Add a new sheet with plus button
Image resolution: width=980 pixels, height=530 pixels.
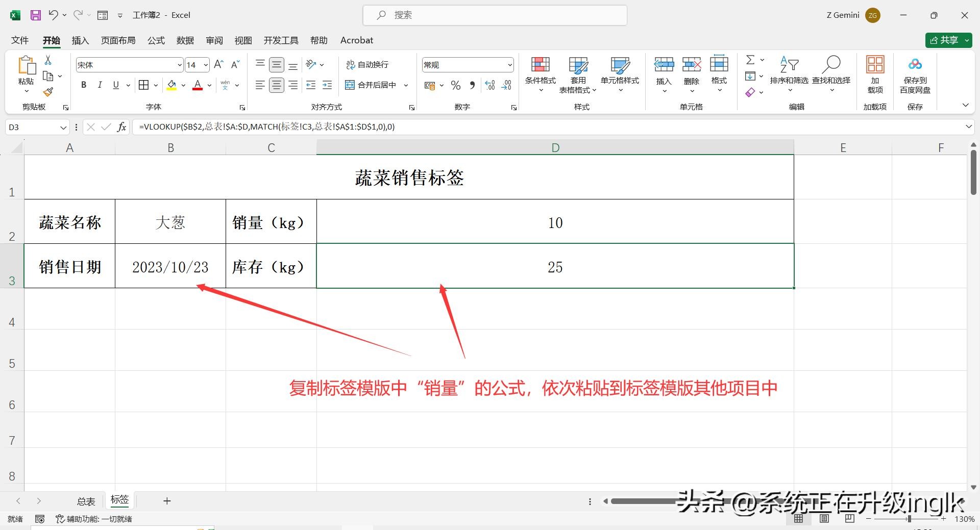[167, 501]
